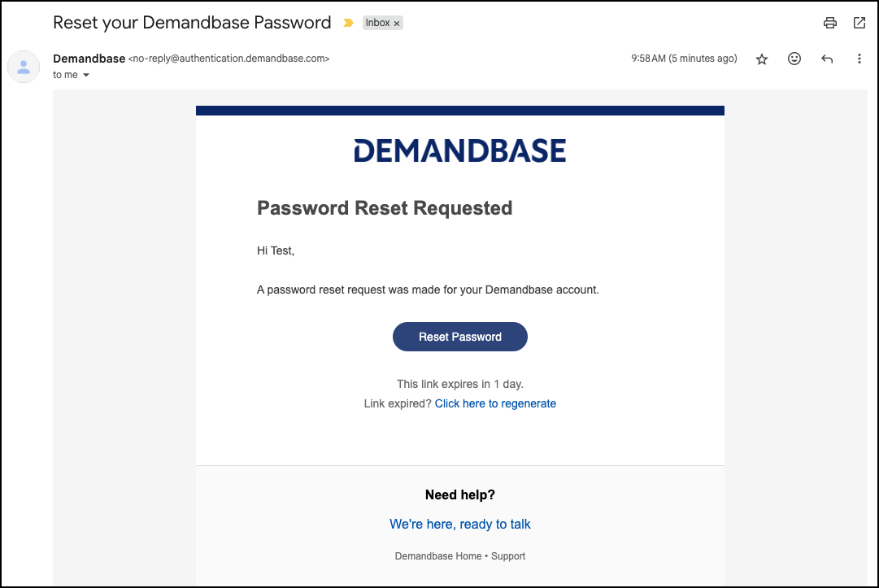Screen dimensions: 879x588
Task: Reply using the arrow icon
Action: pos(826,59)
